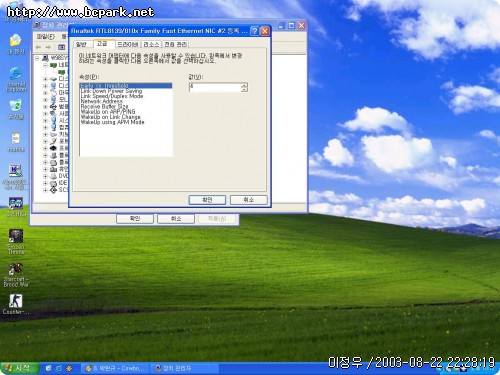This screenshot has width=500, height=375.
Task: Click the back arrow in the Device Manager toolbar
Action: pos(38,47)
